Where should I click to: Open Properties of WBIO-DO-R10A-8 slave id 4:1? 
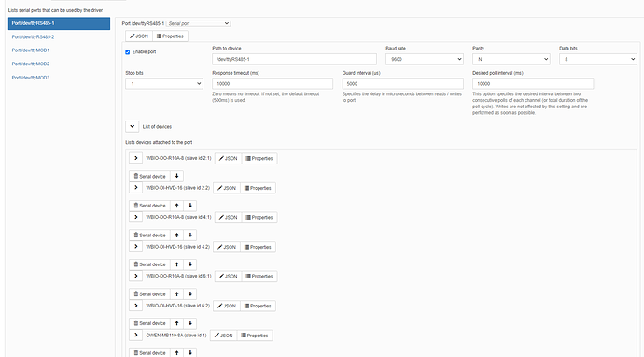click(x=259, y=217)
